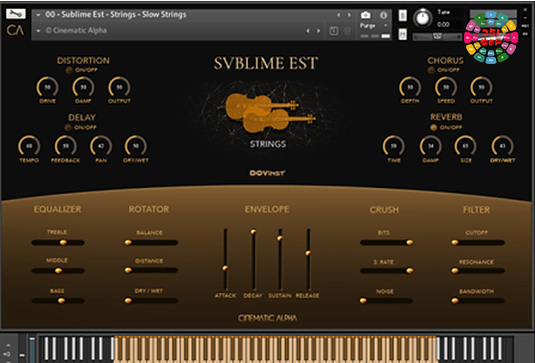The height and width of the screenshot is (363, 535).
Task: Click the Delay Tempo knob
Action: pos(29,146)
